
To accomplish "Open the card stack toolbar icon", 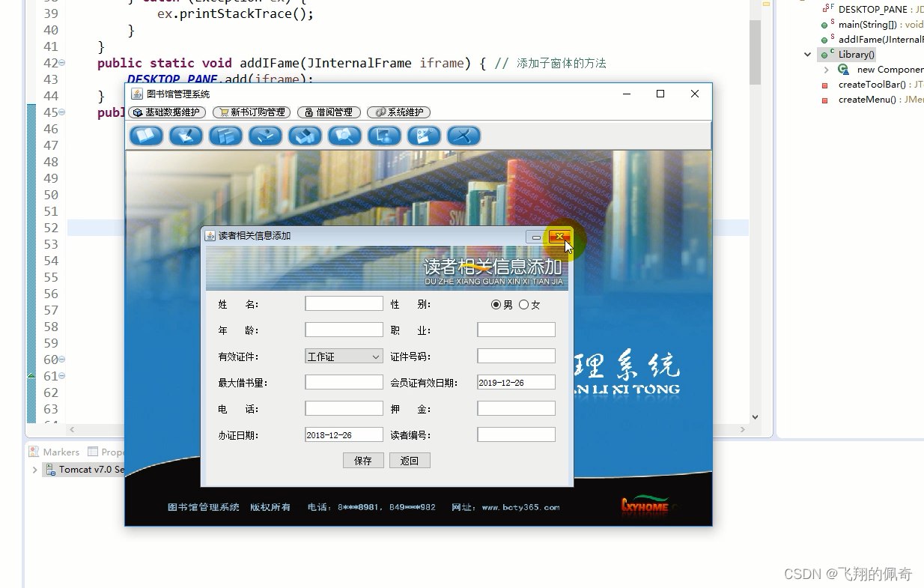I will tap(225, 136).
